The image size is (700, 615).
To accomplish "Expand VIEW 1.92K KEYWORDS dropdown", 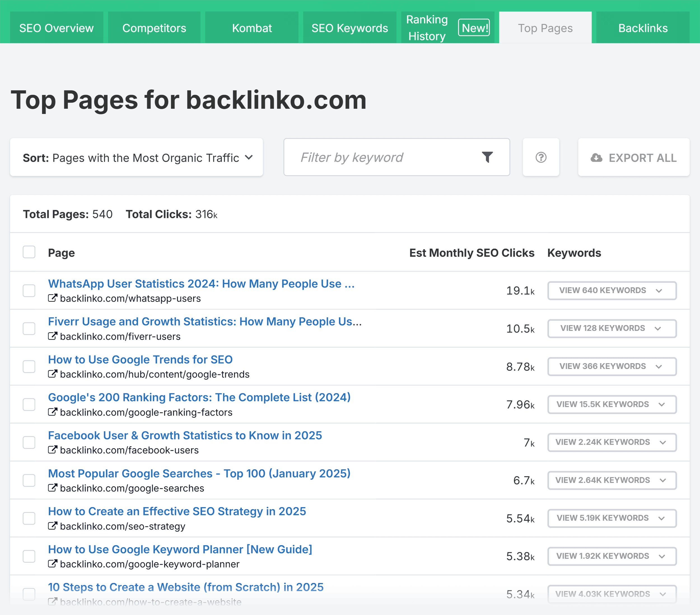I will 612,556.
